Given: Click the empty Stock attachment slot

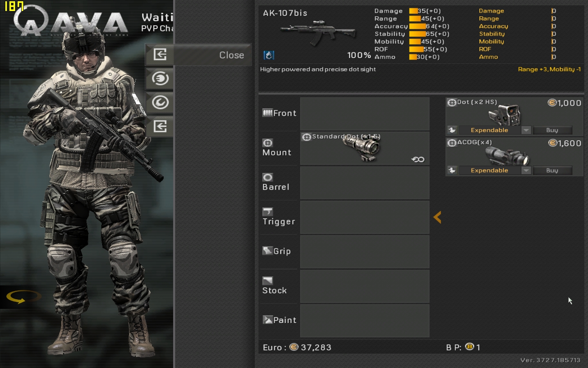Looking at the screenshot, I should (x=365, y=286).
